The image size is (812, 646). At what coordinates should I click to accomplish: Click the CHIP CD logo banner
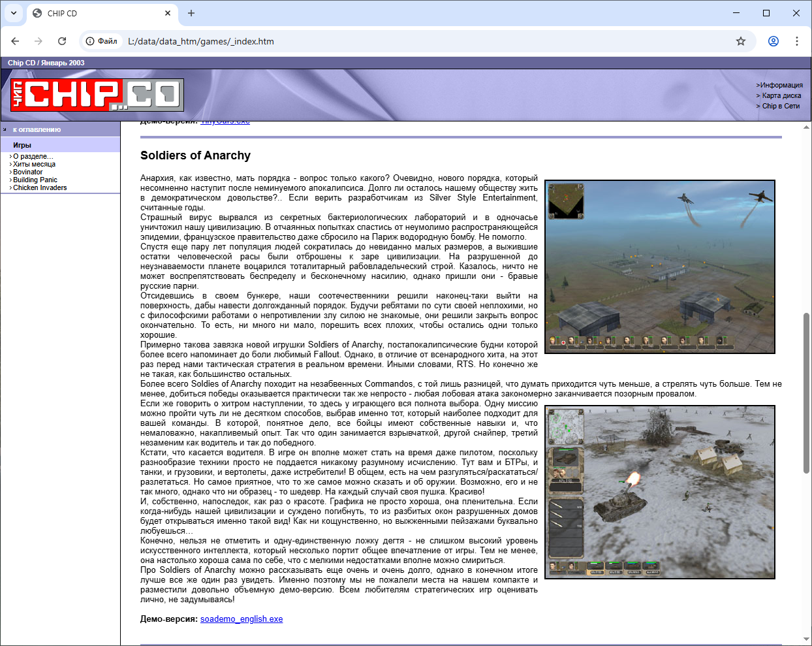[97, 95]
